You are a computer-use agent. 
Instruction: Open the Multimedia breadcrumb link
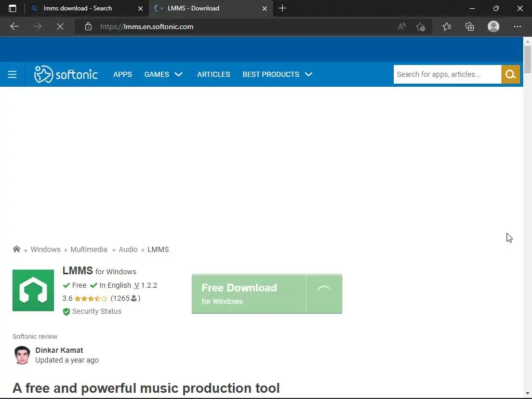(x=89, y=249)
